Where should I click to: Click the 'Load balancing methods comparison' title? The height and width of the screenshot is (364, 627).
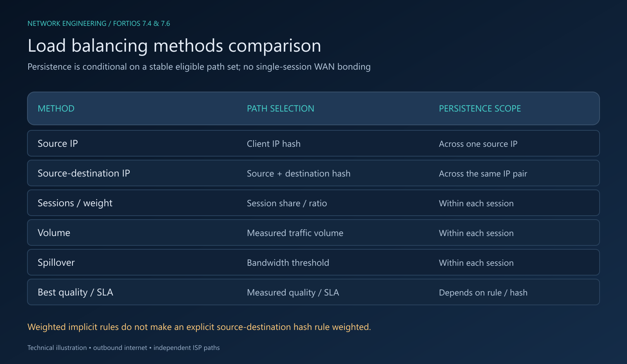pos(174,46)
